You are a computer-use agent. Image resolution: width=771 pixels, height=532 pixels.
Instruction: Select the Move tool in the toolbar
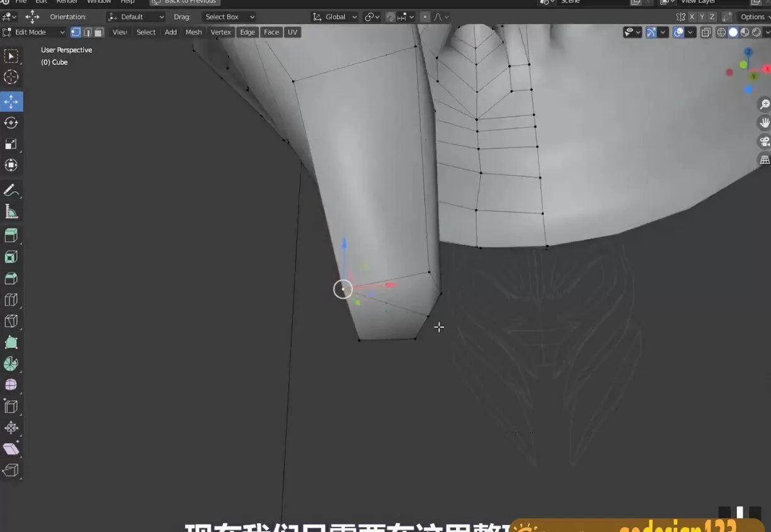(13, 101)
